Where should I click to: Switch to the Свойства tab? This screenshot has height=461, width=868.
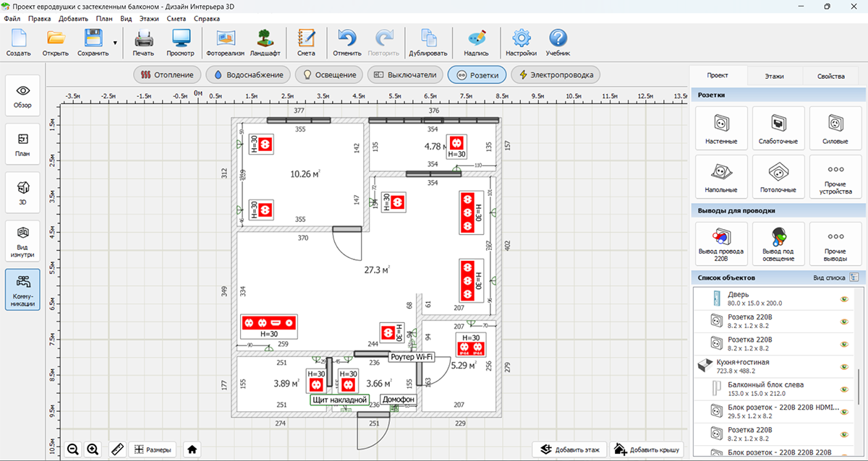pos(830,76)
